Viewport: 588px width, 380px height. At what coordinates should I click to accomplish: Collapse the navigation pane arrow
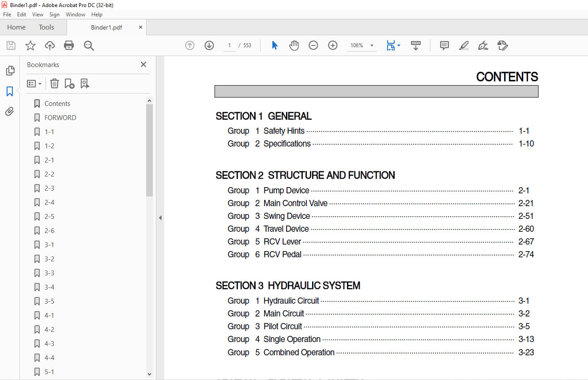click(x=160, y=218)
